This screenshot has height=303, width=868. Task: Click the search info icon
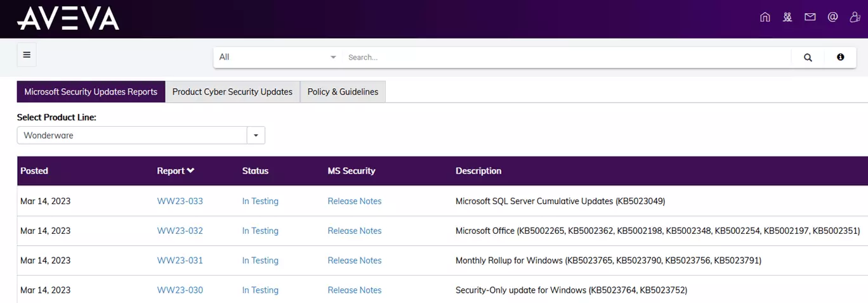(840, 57)
